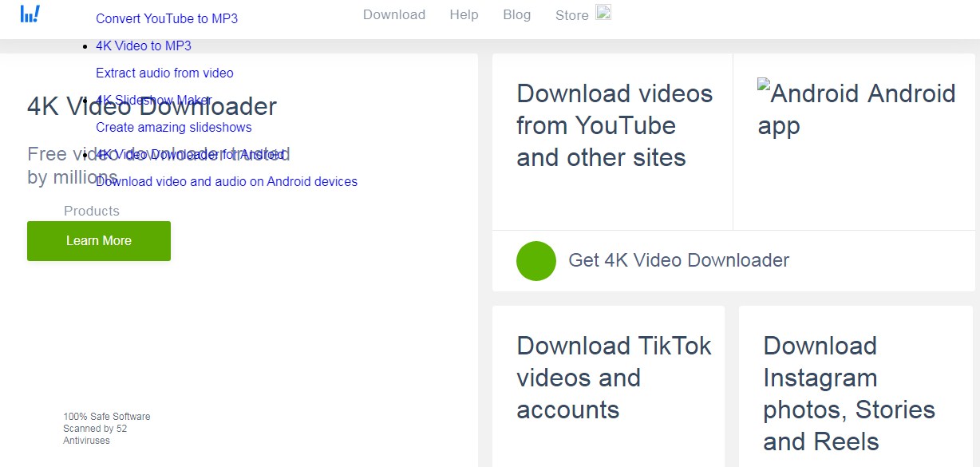The height and width of the screenshot is (467, 980).
Task: Open the Android app card
Action: tap(854, 142)
